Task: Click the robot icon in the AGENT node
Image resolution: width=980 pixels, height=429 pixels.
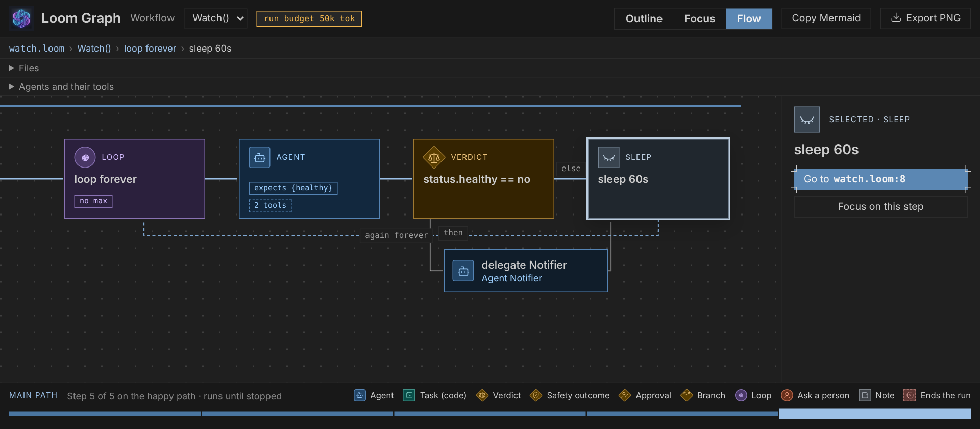Action: point(260,157)
